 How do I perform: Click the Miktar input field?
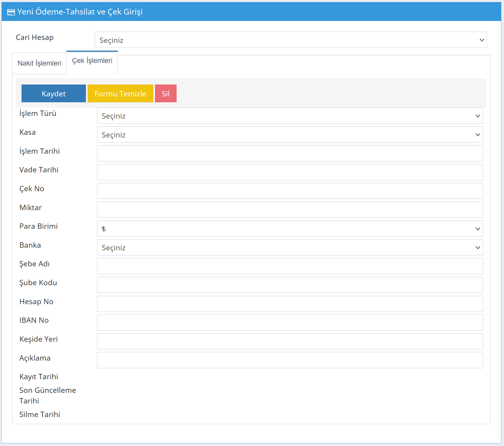[290, 210]
